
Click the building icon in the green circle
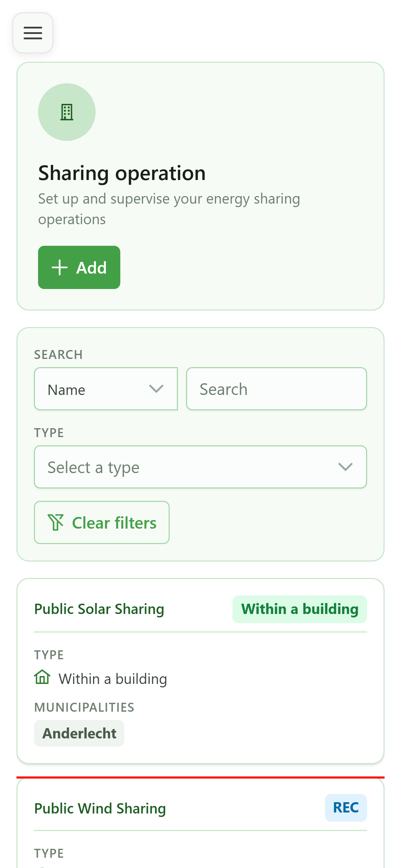point(67,112)
